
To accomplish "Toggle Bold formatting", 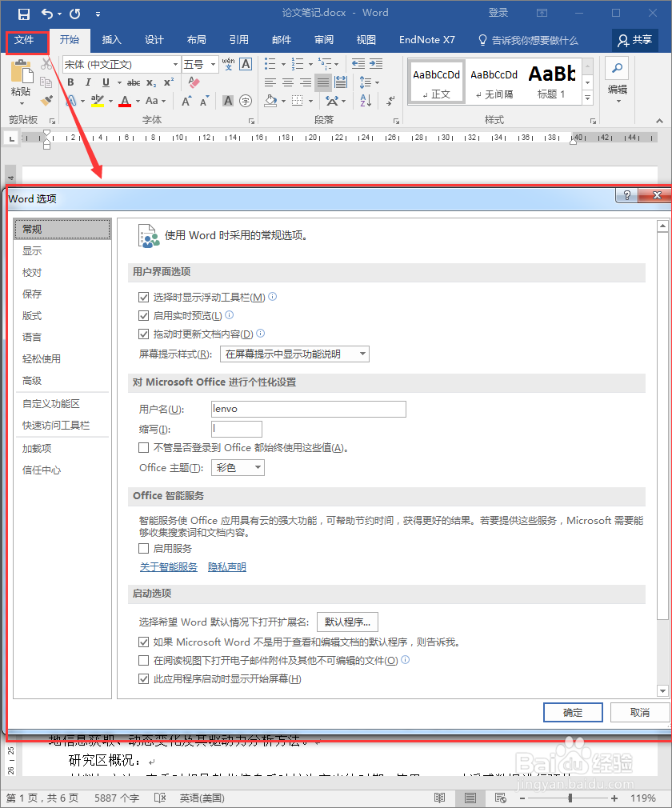I will point(70,82).
